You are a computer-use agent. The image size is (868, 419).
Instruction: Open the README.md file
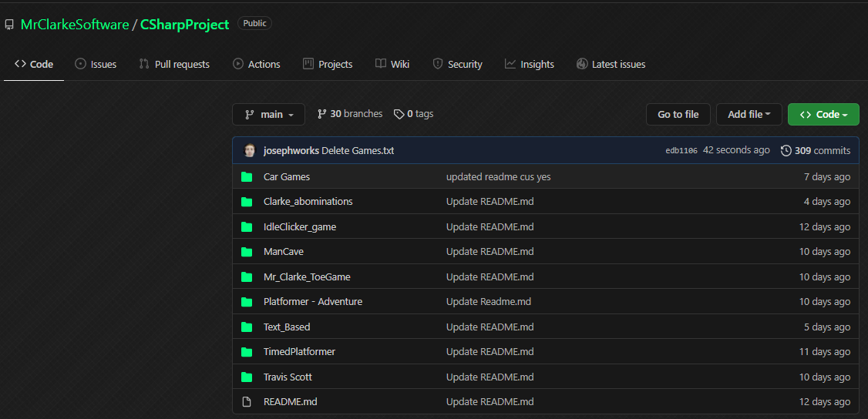point(290,402)
